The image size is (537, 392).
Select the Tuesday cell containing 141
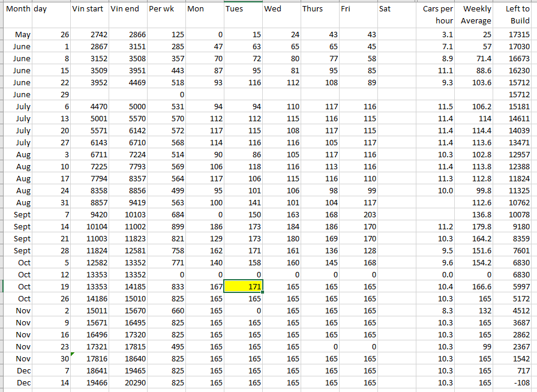[243, 203]
